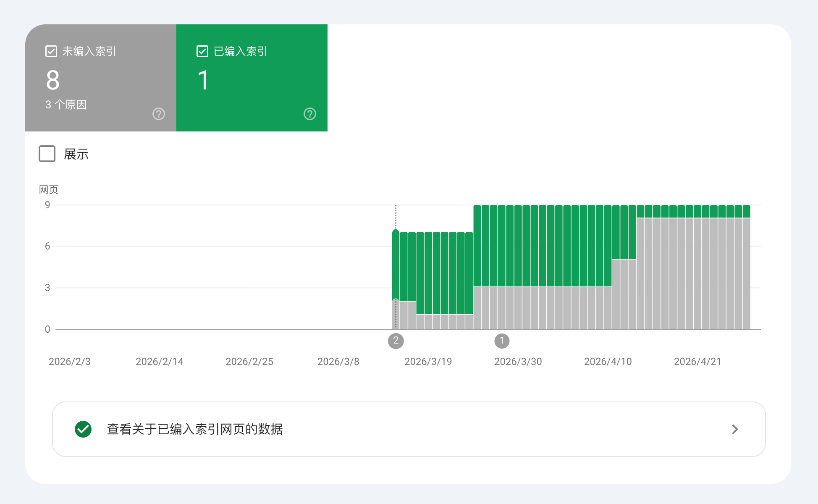The image size is (818, 504).
Task: Click green bar segment above 2026/3/19
Action: [428, 273]
